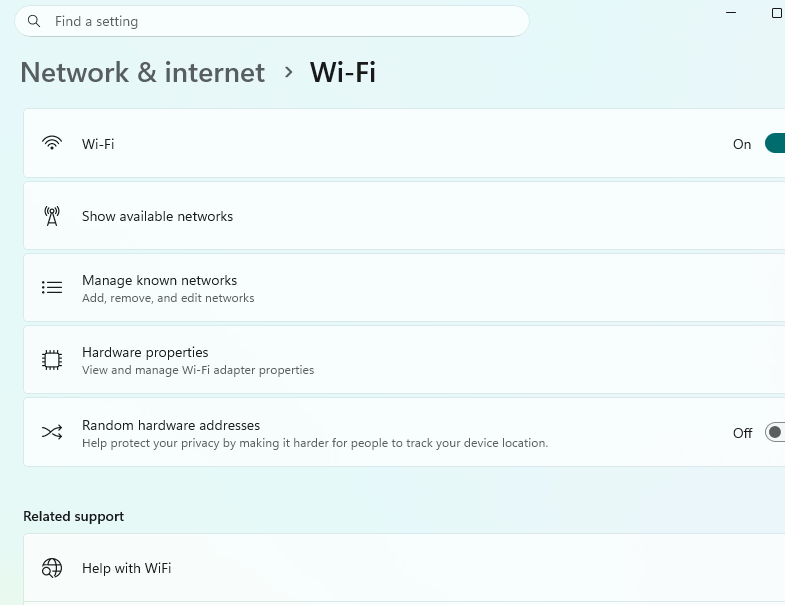Open Hardware properties page

point(404,360)
